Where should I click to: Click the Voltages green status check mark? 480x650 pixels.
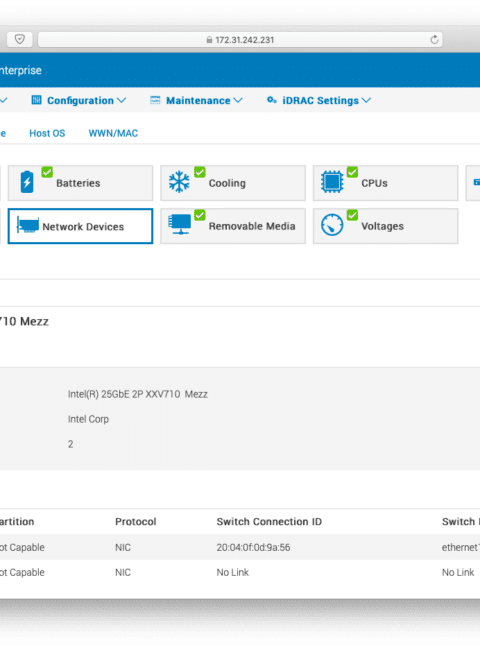click(352, 215)
